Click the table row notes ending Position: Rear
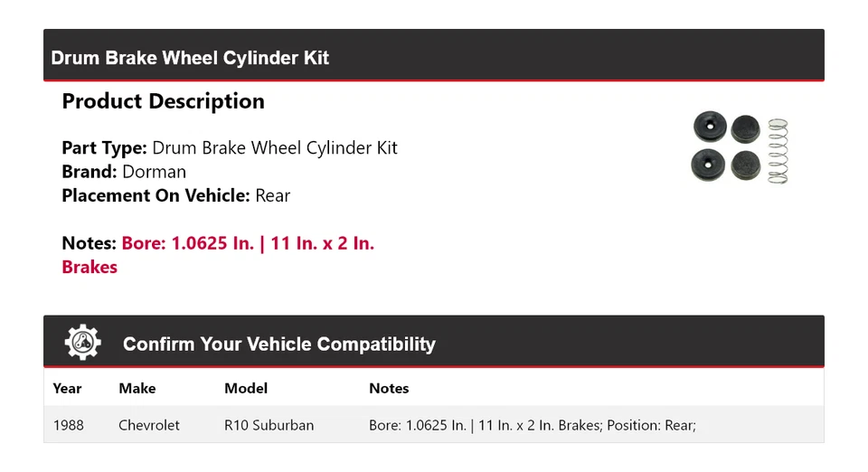The height and width of the screenshot is (472, 868). [532, 424]
